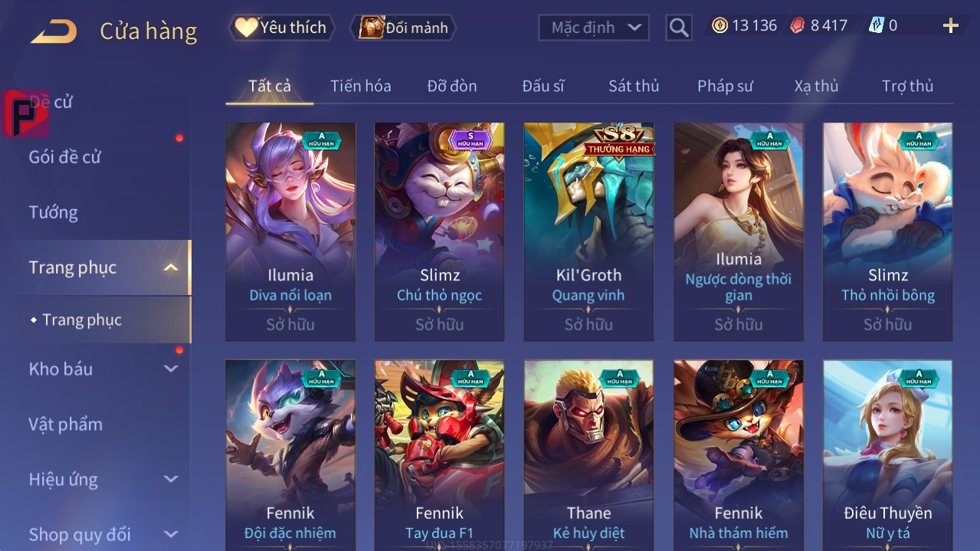The image size is (980, 551).
Task: Open the Mặc định sort dropdown
Action: tap(594, 28)
